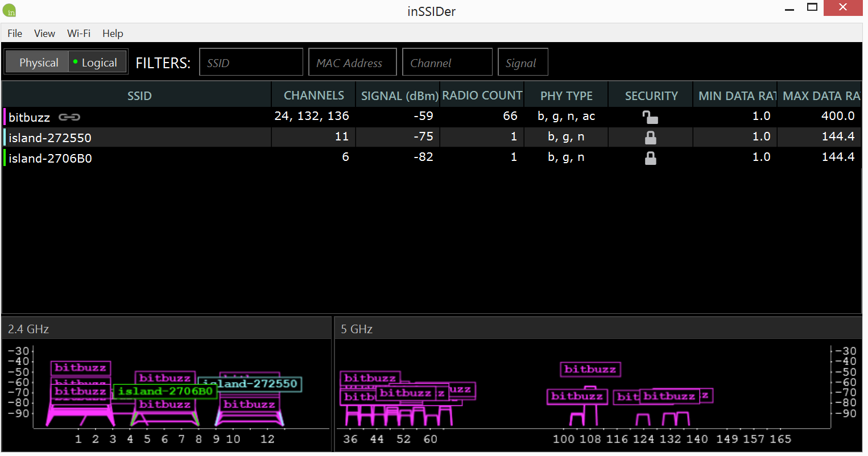Focus the Signal filter field

(523, 62)
